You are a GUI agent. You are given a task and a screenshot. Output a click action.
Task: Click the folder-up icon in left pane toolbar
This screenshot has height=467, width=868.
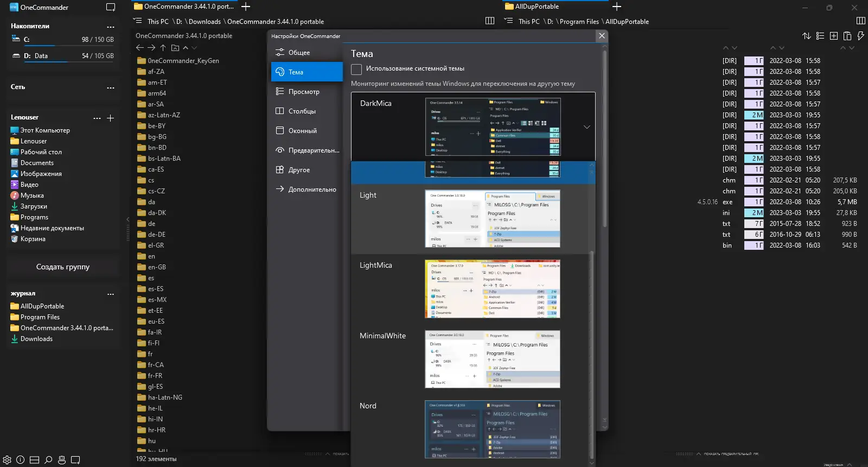pyautogui.click(x=175, y=48)
